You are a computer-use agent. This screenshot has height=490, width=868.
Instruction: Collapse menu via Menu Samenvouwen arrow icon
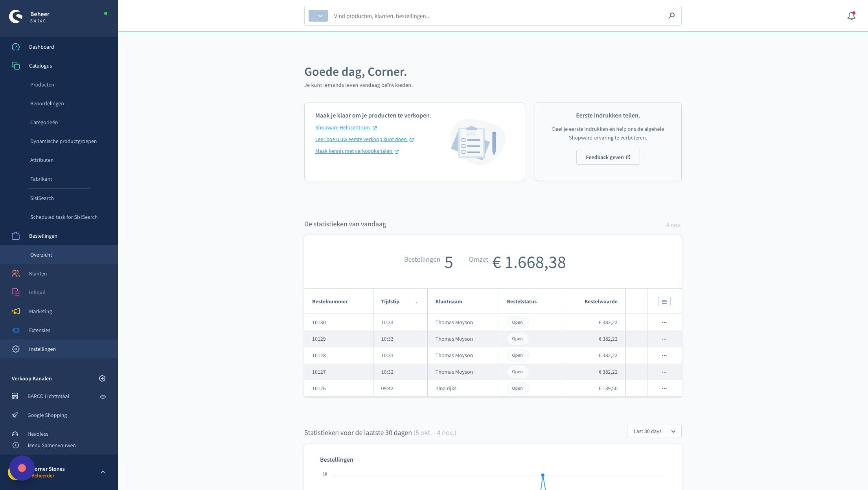tap(16, 445)
